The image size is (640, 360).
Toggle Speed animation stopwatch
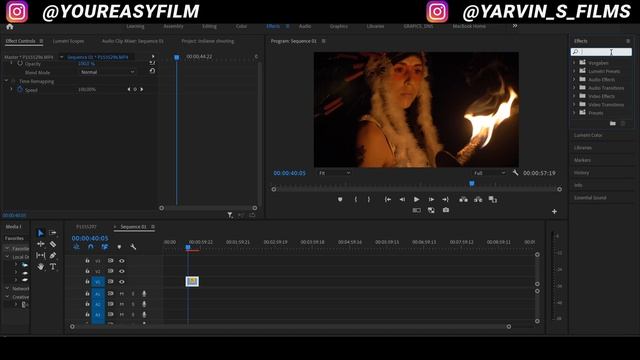click(20, 89)
